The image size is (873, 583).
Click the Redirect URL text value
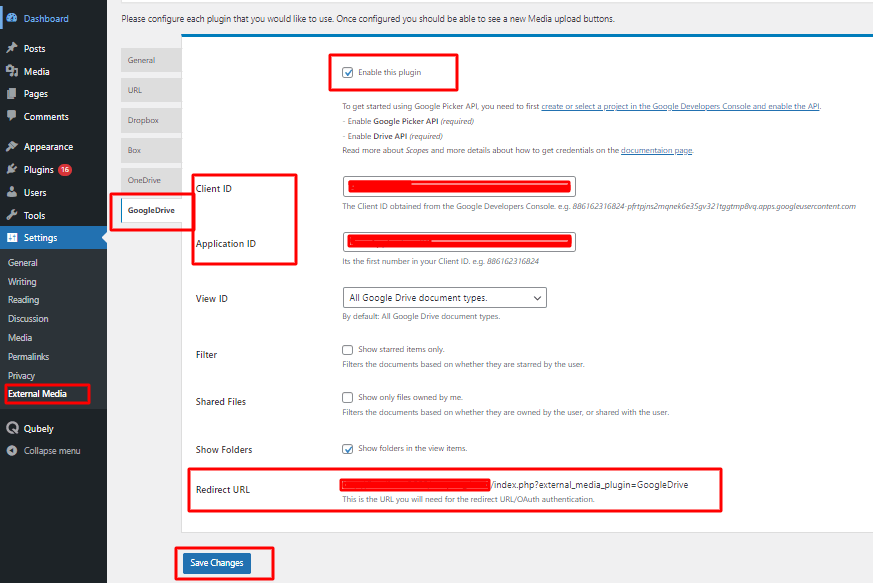(515, 485)
